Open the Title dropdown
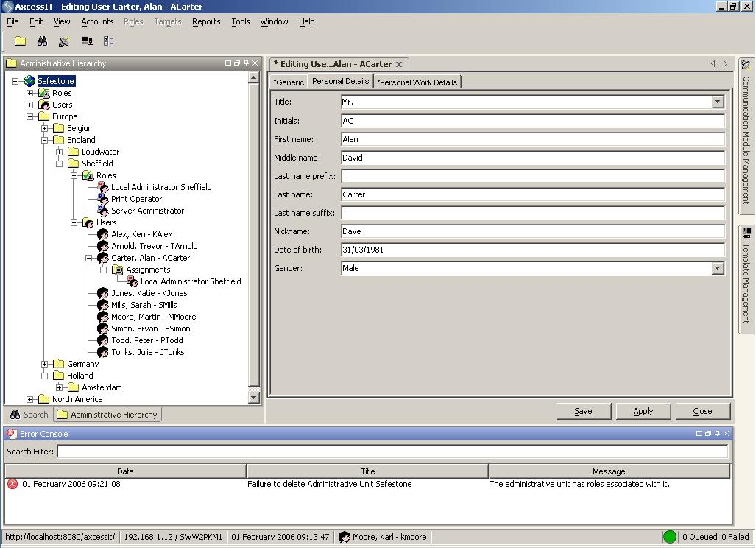 click(x=718, y=102)
